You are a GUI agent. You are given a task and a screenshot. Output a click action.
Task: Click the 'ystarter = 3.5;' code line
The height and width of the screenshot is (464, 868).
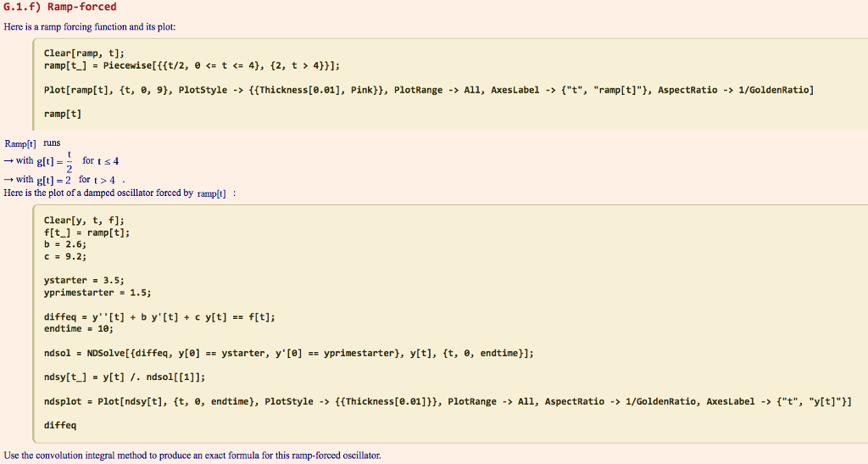pos(84,280)
